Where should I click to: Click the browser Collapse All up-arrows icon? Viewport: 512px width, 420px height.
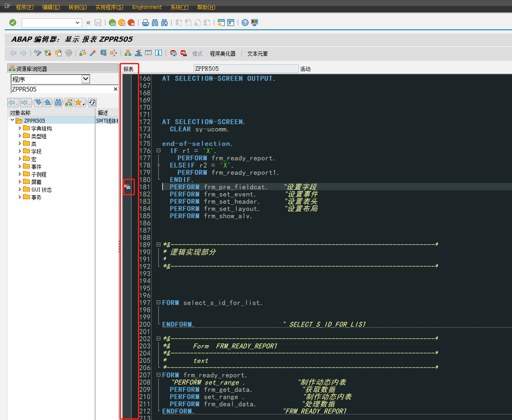(48, 103)
